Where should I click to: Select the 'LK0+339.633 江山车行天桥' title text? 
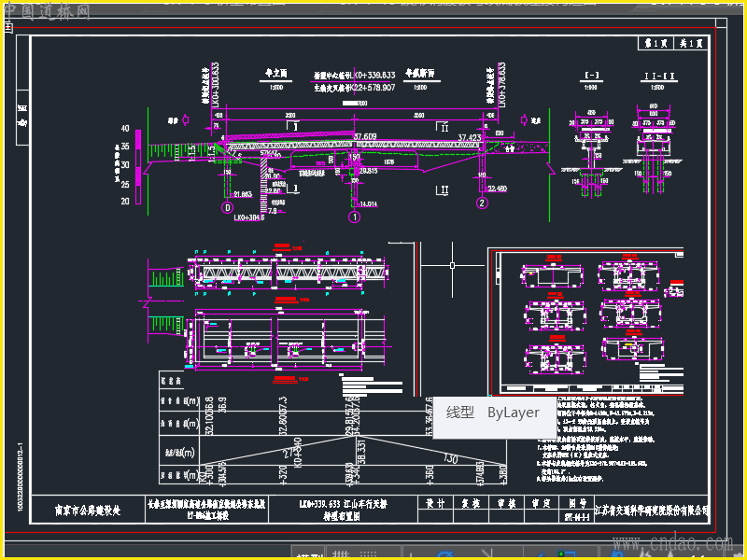343,504
